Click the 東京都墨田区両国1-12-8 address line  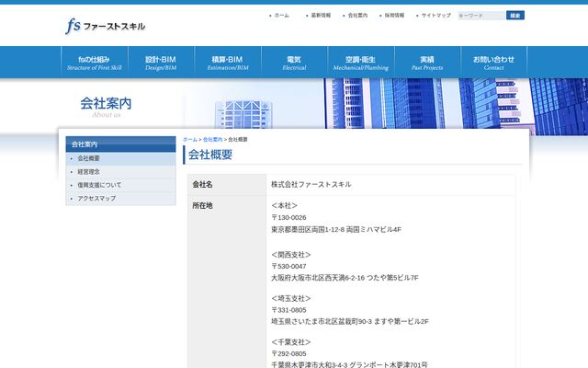[336, 229]
